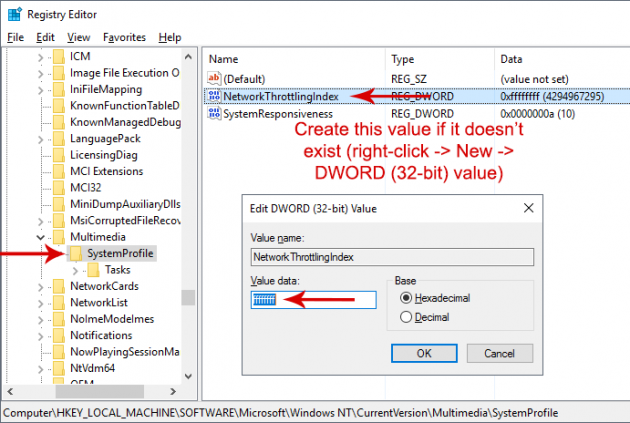
Task: Click the tree scroll down arrow
Action: pyautogui.click(x=188, y=376)
